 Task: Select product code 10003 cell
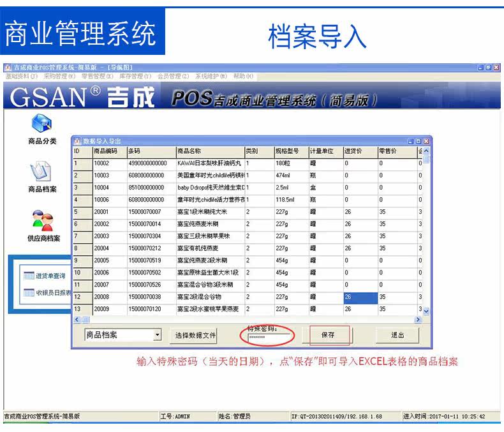pos(110,175)
